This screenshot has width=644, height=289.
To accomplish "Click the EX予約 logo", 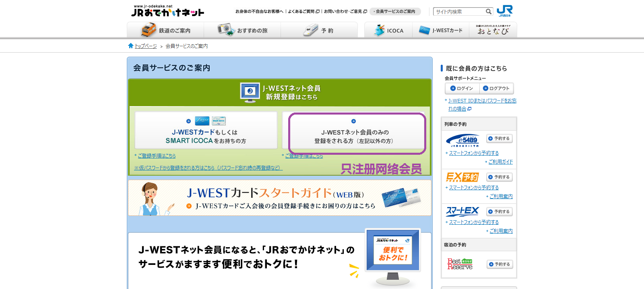I will 462,177.
